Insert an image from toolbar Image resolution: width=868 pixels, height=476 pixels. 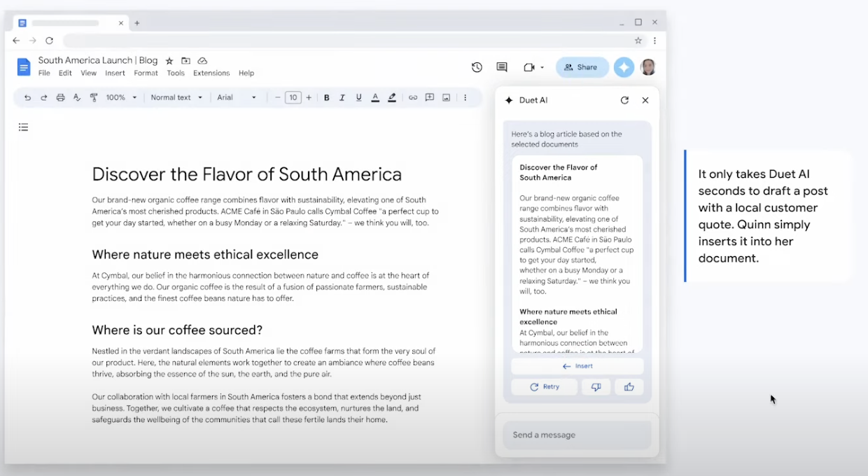click(446, 97)
